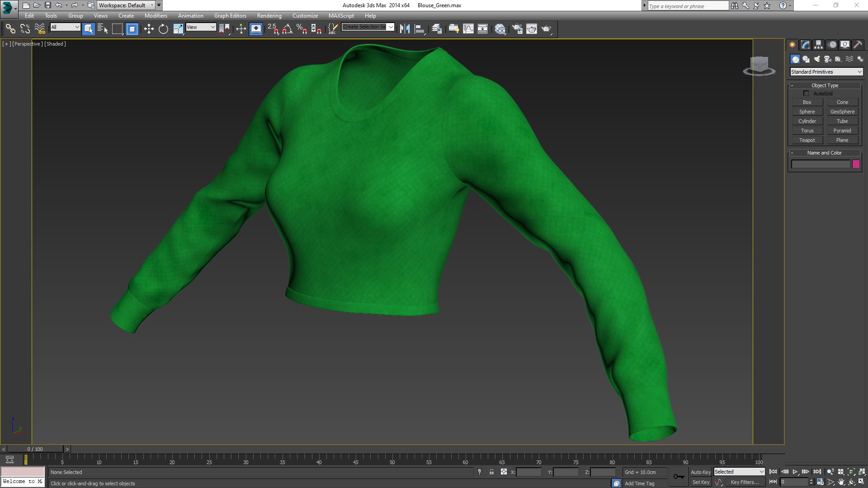Click the Bind to Space Warp tool
868x488 pixels.
(x=40, y=29)
